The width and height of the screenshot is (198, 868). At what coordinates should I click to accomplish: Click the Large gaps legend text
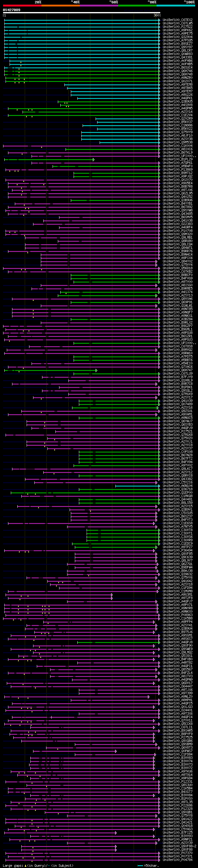[38, 866]
